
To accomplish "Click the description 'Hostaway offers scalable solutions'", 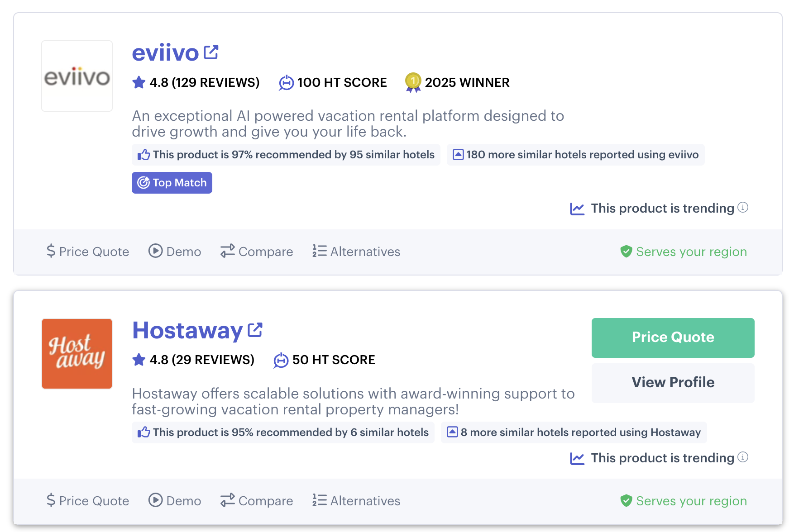I will pos(353,402).
